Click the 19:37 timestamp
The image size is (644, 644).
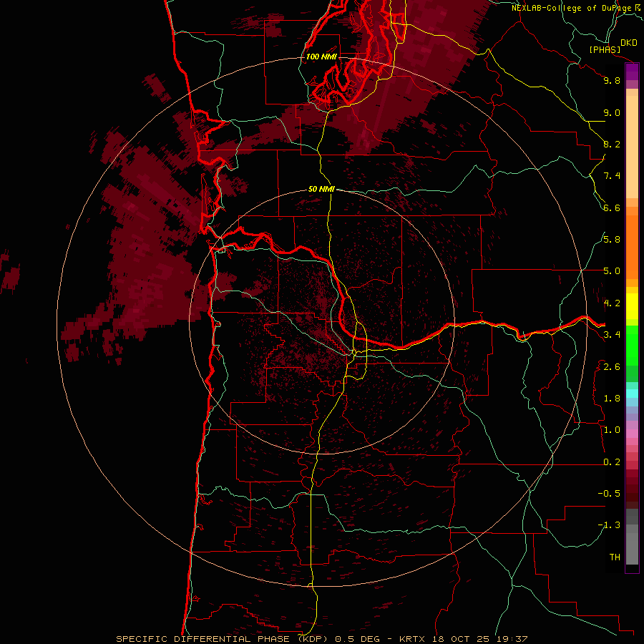point(512,639)
